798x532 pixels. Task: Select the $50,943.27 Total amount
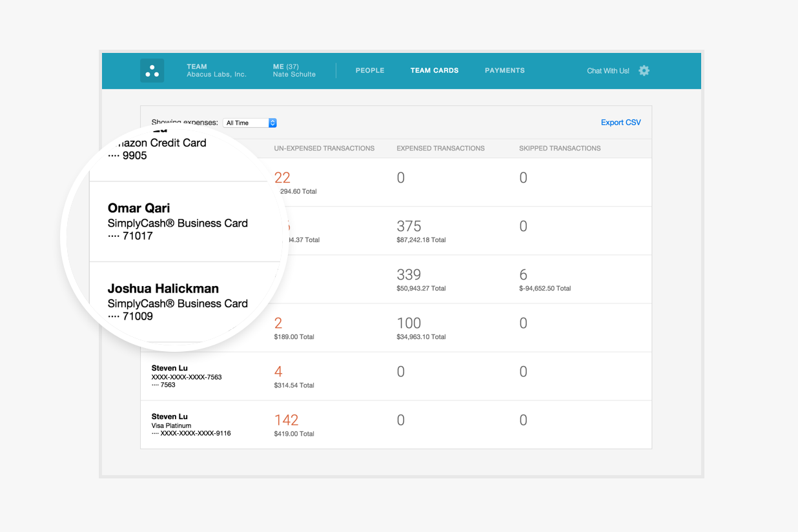coord(421,289)
